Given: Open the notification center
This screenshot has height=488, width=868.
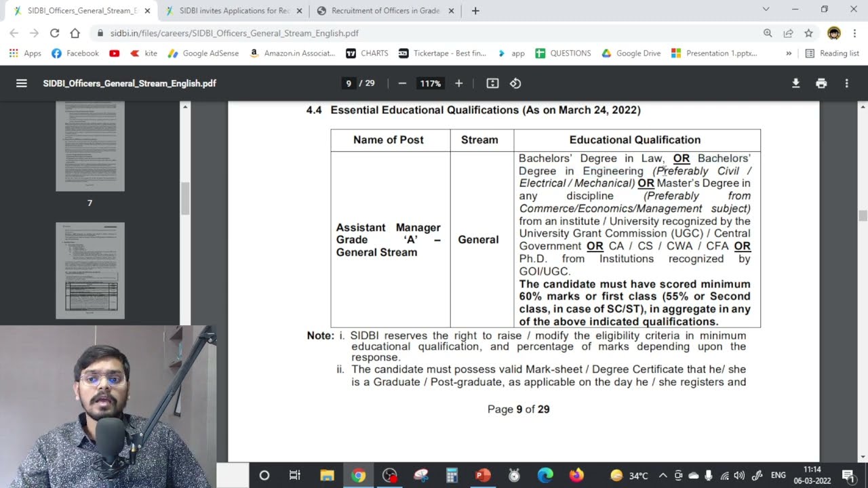Looking at the screenshot, I should 848,475.
